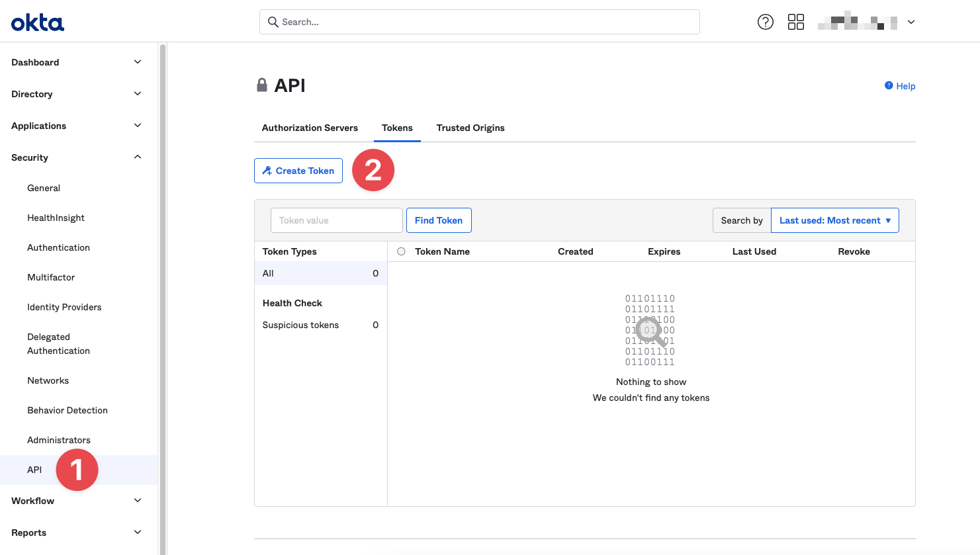This screenshot has width=980, height=555.
Task: Click the Okta logo
Action: pos(38,23)
